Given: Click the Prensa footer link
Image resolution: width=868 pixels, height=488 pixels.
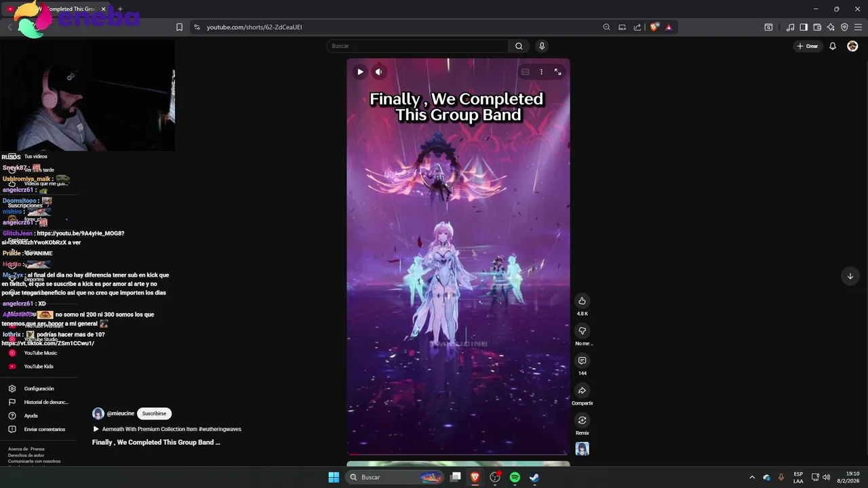Looking at the screenshot, I should click(37, 449).
